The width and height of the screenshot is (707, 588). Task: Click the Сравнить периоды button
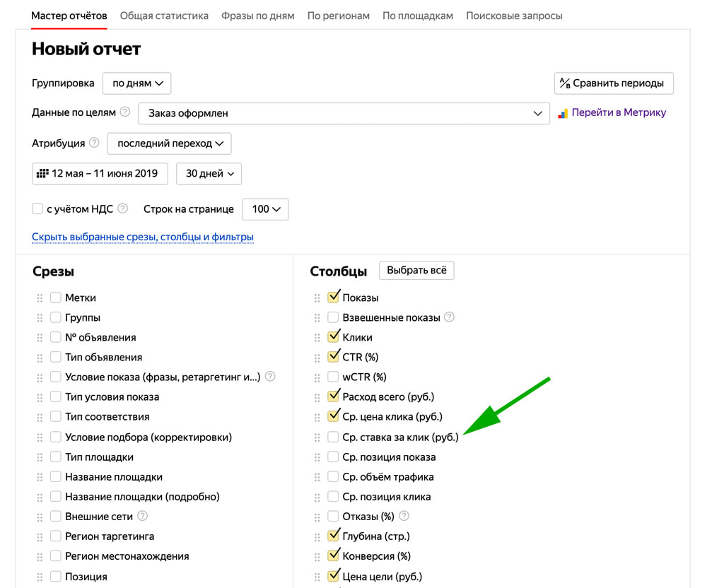click(x=614, y=83)
